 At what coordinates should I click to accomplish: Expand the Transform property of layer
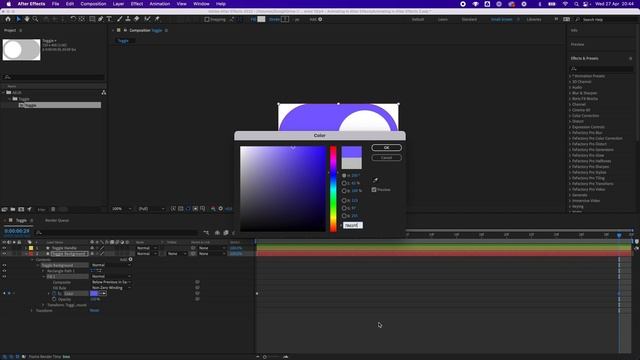(32, 311)
